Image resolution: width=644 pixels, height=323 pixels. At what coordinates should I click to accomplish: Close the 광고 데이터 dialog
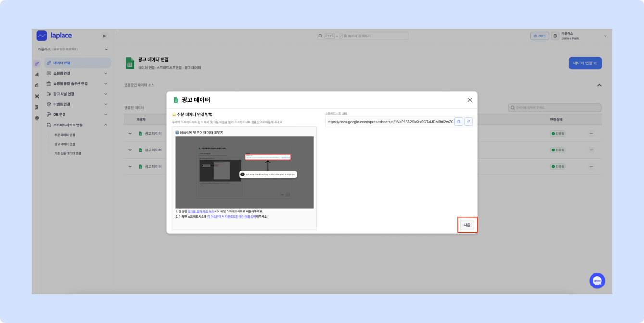pos(470,100)
